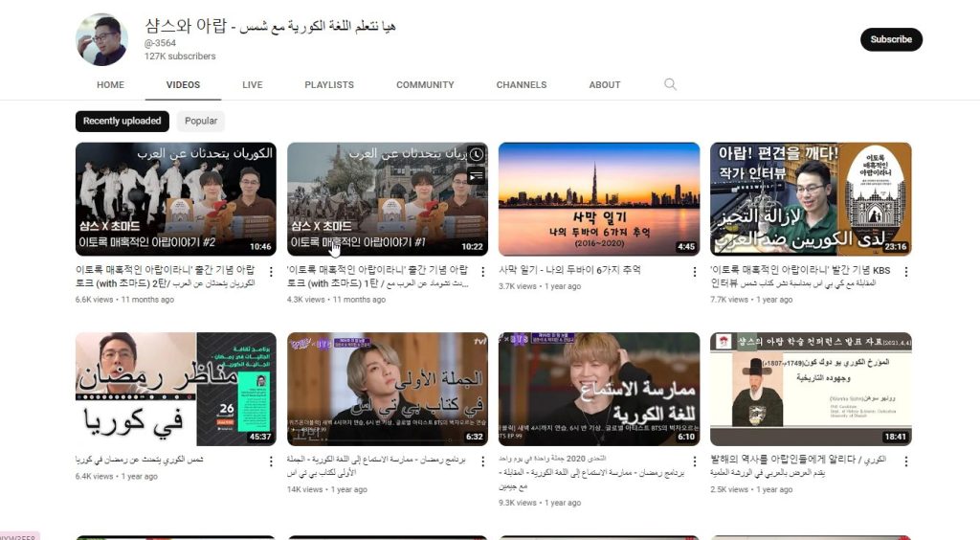Play the 6:32 BTS book thumbnail

click(x=388, y=389)
